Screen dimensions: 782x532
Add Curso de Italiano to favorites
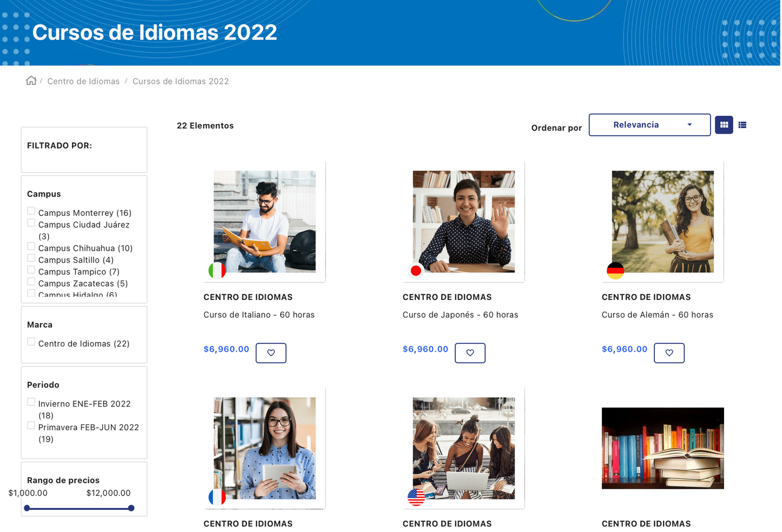[x=271, y=353]
